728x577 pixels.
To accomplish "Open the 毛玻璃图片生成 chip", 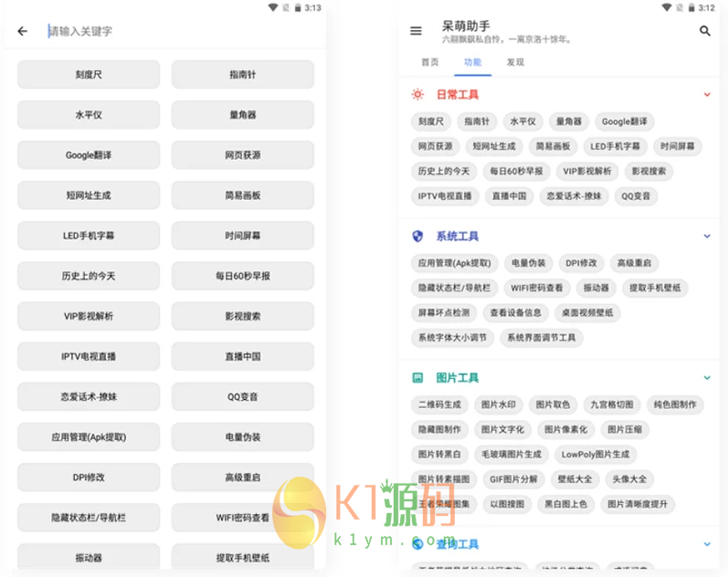I will click(512, 455).
